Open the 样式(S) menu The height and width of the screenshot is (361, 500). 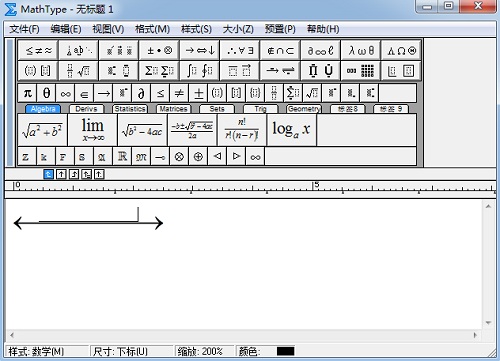click(x=196, y=29)
